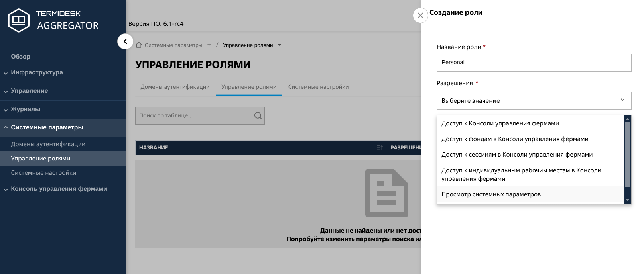644x274 pixels.
Task: Open the Управление ролями breadcrumb dropdown arrow
Action: pyautogui.click(x=280, y=45)
